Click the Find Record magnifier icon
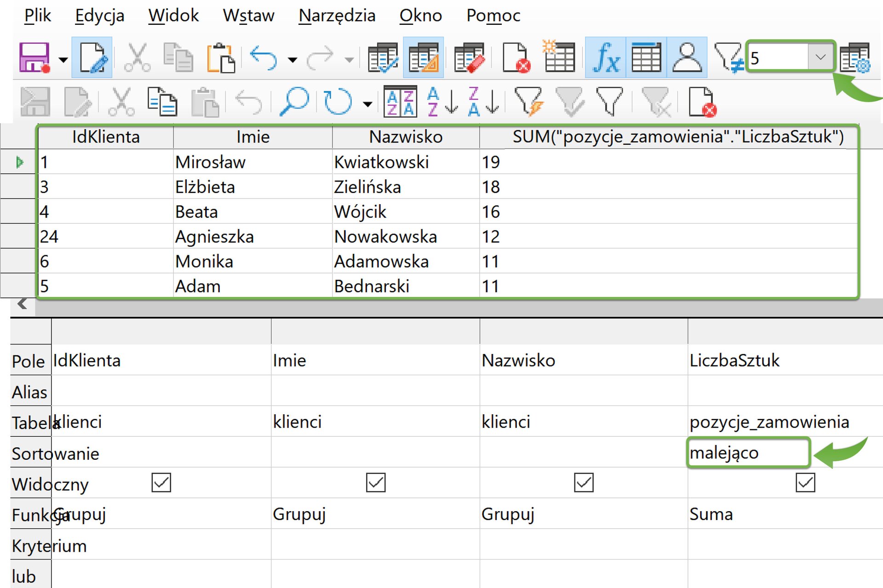 click(x=294, y=102)
